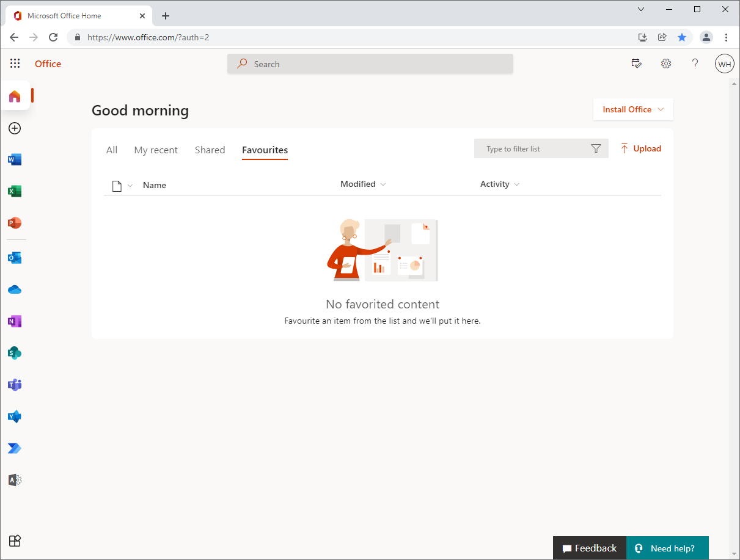
Task: Open a new browser tab
Action: [166, 16]
